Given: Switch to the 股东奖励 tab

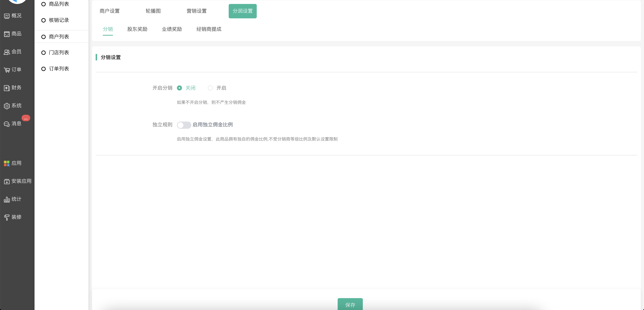Looking at the screenshot, I should pos(137,29).
